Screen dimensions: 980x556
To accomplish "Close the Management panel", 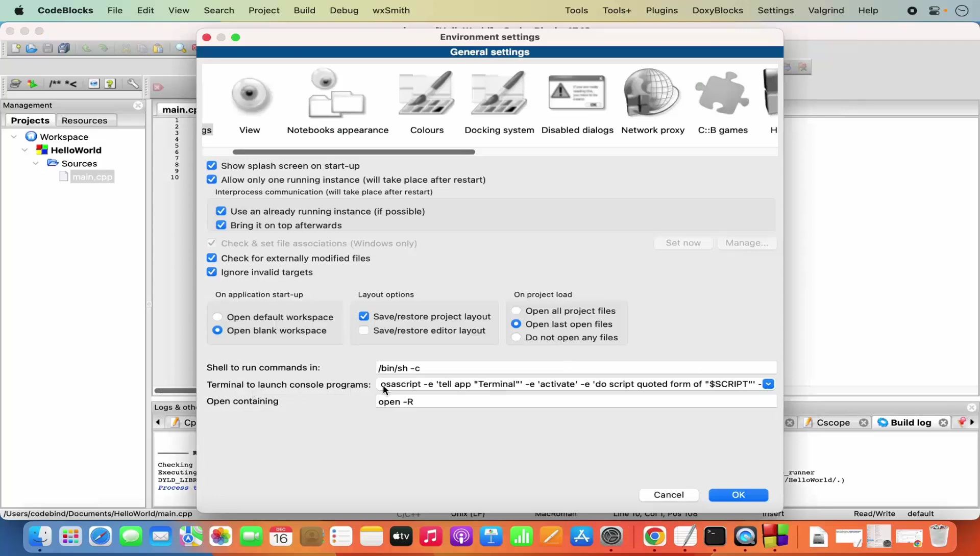I will 138,105.
